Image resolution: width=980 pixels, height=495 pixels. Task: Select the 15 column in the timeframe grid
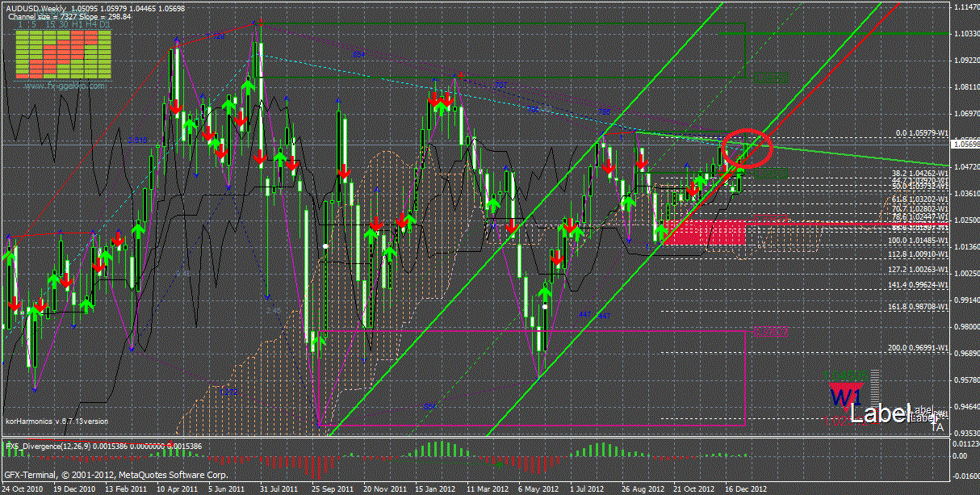pyautogui.click(x=49, y=26)
